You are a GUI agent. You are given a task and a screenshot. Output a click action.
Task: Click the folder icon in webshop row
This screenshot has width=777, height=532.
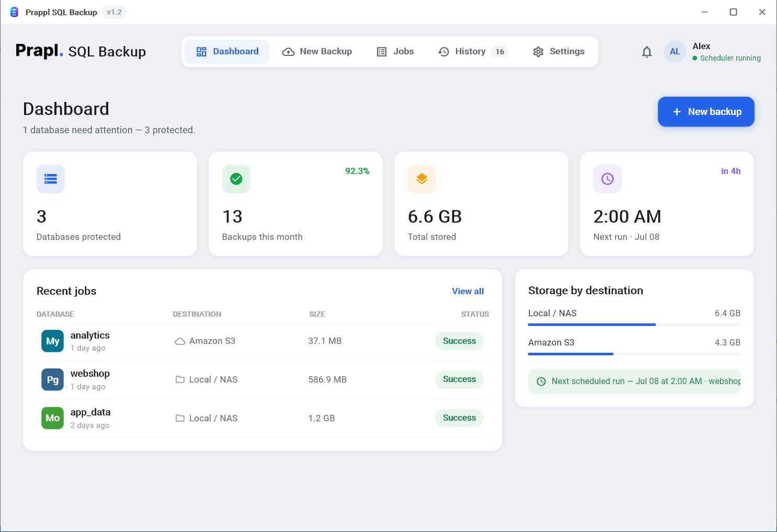pos(180,380)
